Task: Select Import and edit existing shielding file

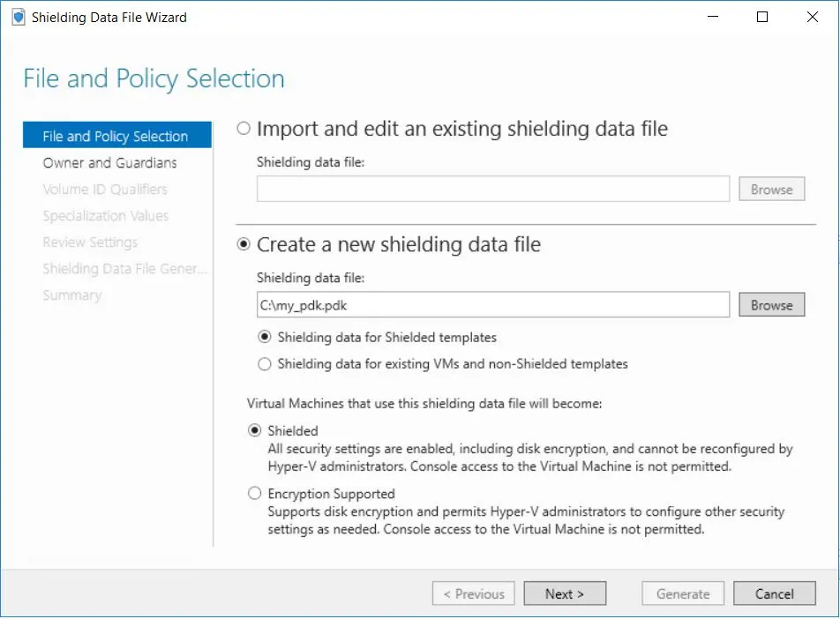Action: pyautogui.click(x=244, y=129)
